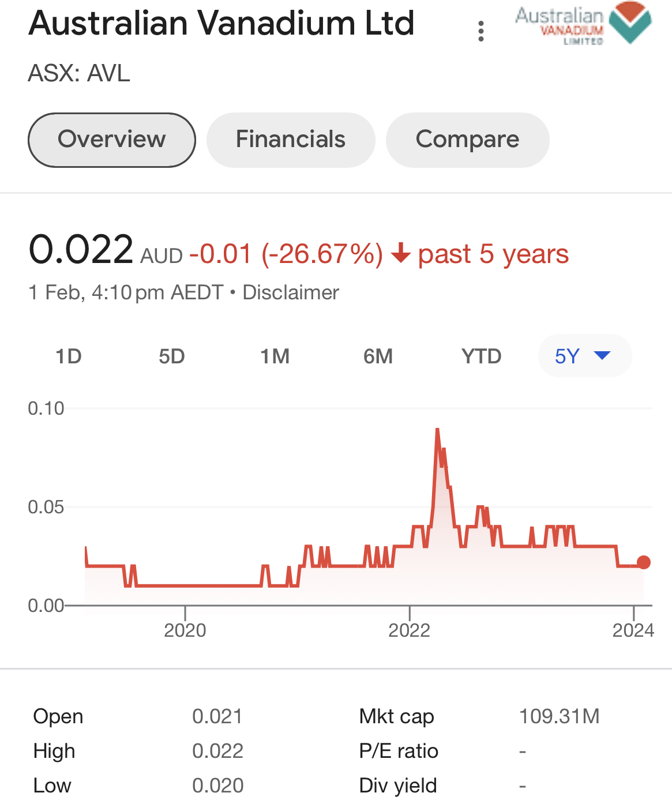
Task: Click the red current-price dot on chart
Action: point(644,562)
